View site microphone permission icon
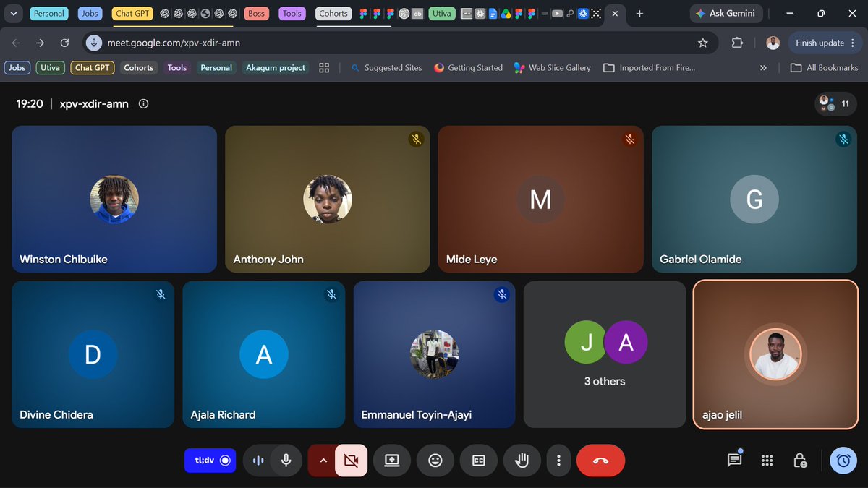Image resolution: width=868 pixels, height=488 pixels. point(93,43)
